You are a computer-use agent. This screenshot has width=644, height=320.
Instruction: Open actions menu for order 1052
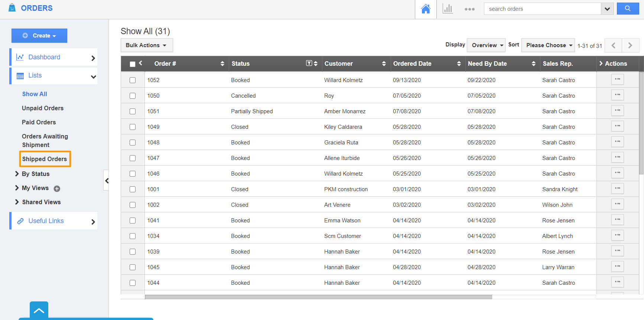[617, 79]
